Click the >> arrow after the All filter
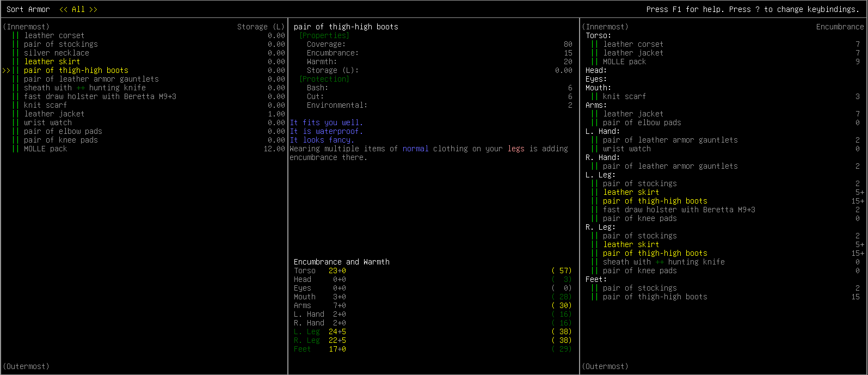The image size is (868, 375). tap(94, 9)
